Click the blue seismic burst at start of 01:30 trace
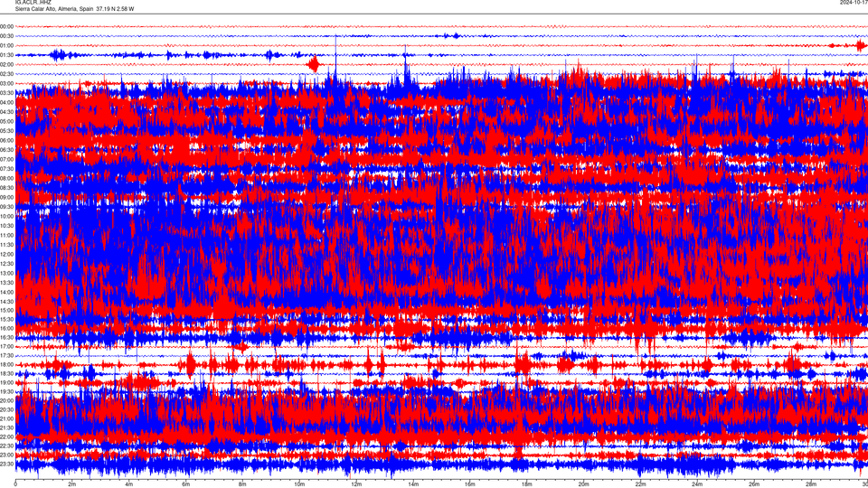The height and width of the screenshot is (488, 868). pos(58,55)
